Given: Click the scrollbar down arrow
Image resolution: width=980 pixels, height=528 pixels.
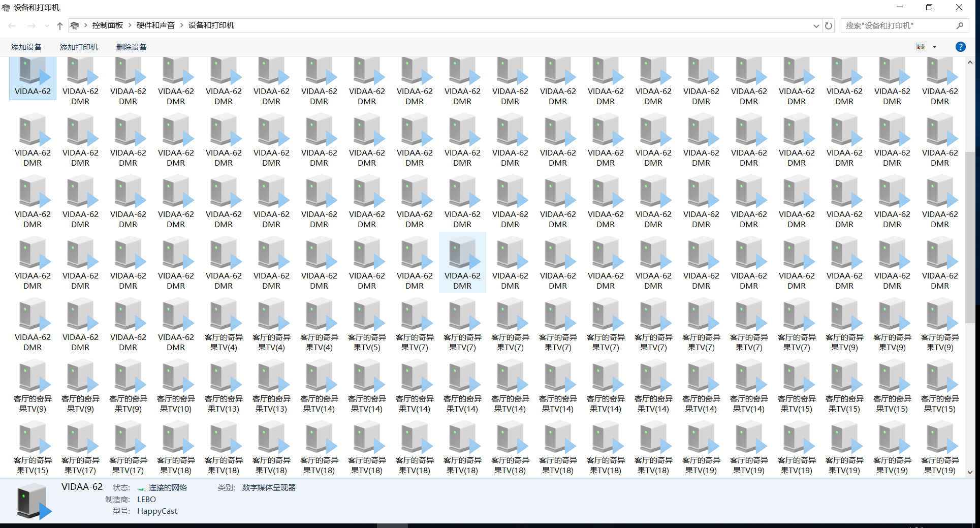Looking at the screenshot, I should [x=970, y=472].
